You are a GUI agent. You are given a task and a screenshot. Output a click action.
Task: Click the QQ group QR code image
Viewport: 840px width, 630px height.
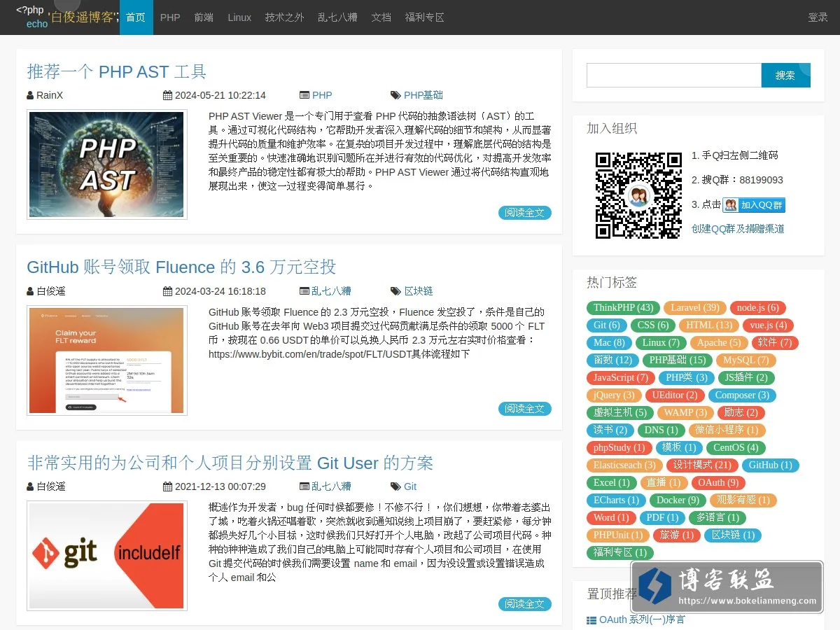tap(638, 196)
